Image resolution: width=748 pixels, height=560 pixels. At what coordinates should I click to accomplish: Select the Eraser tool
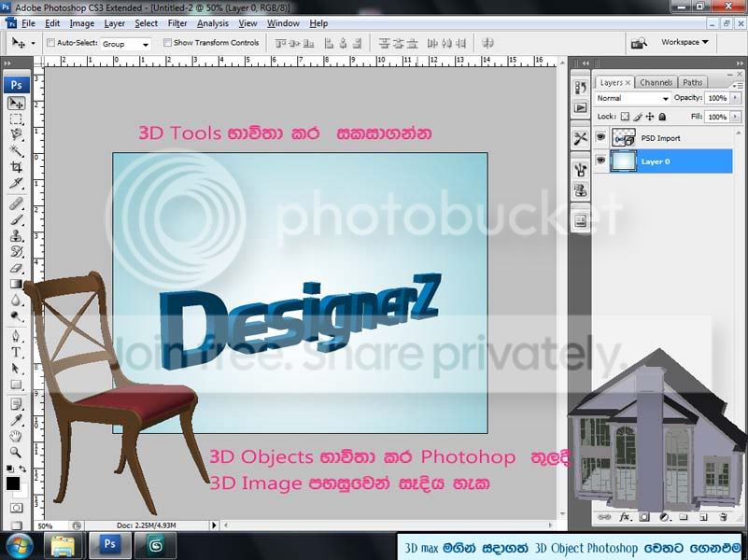pyautogui.click(x=16, y=268)
